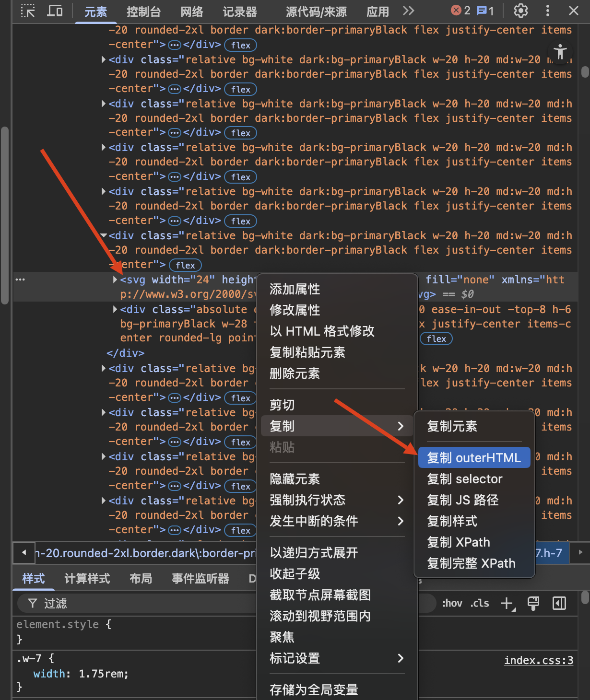Select 删除元素 from the context menu
Screen dimensions: 590x700
[x=295, y=373]
